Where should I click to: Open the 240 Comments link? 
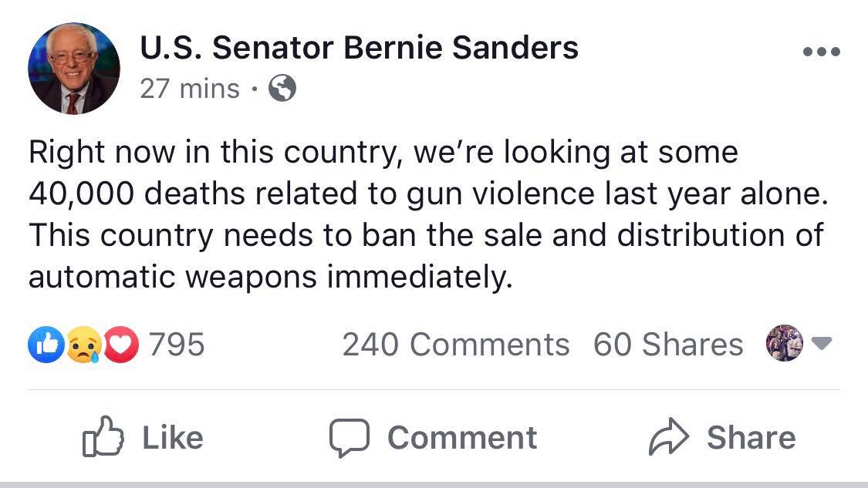point(455,345)
